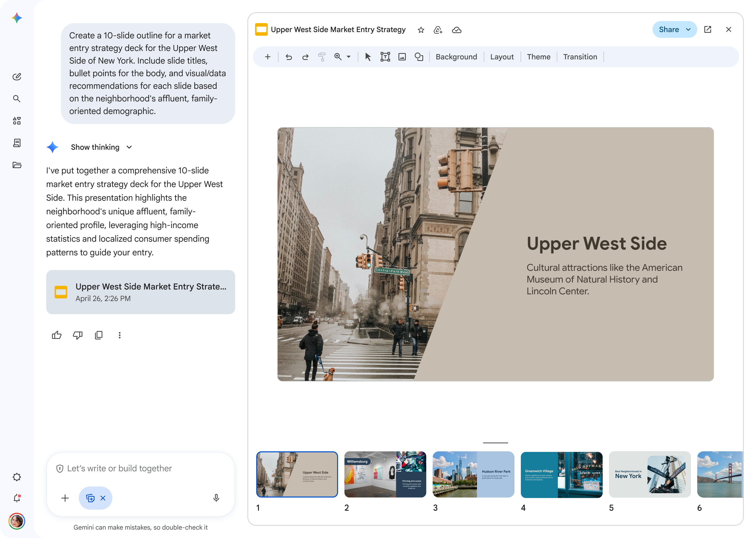Image resolution: width=756 pixels, height=538 pixels.
Task: Open the Share dropdown arrow
Action: 688,29
